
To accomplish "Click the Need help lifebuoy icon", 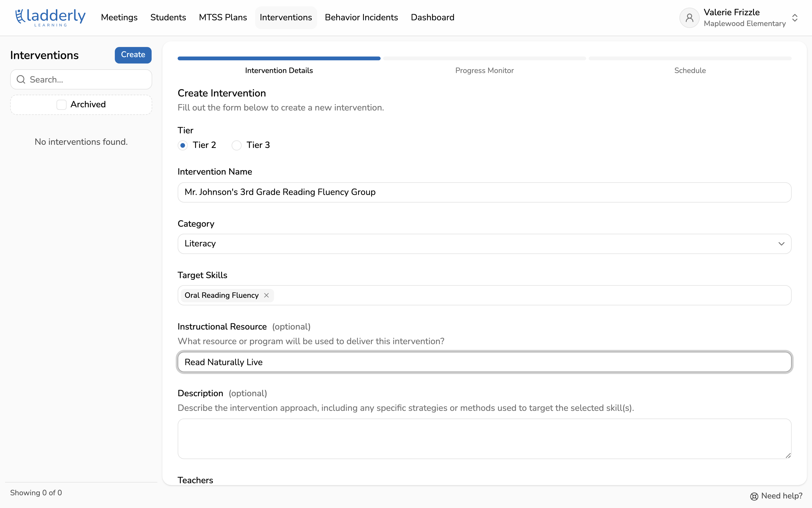I will (754, 496).
